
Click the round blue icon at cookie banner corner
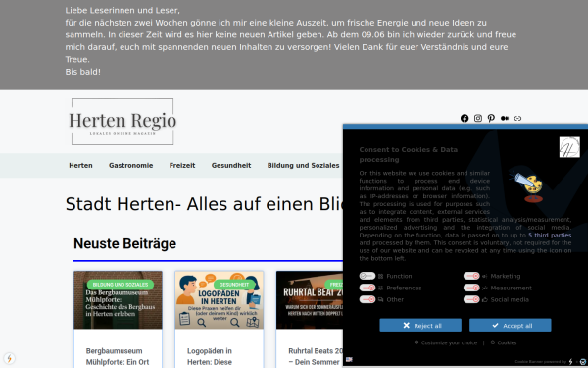click(582, 362)
